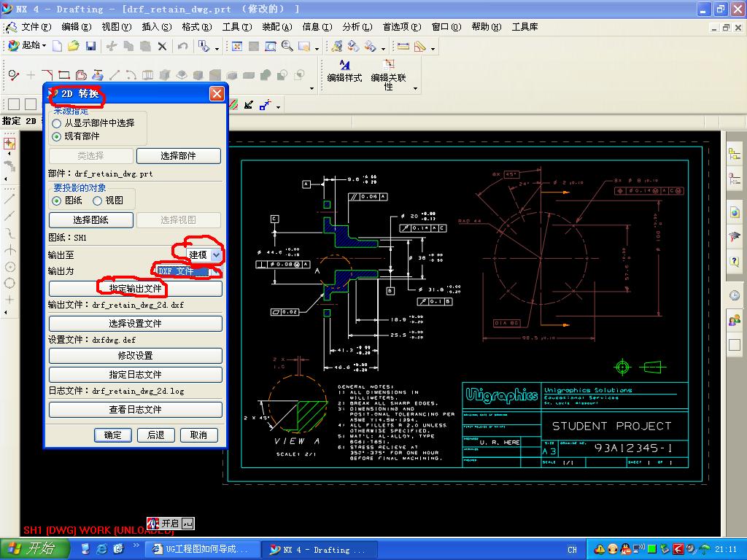Switch to UG工程图如何导成 taskbar window
The width and height of the screenshot is (747, 560).
(x=201, y=550)
